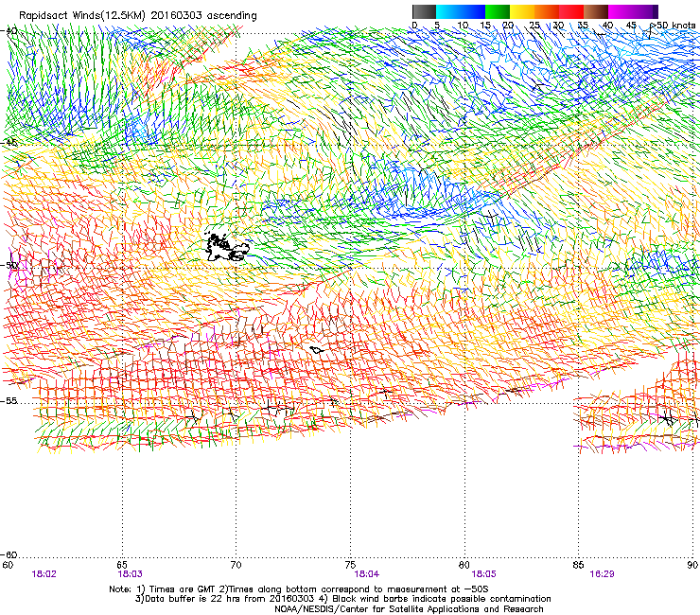
Task: Click the latitude label '-60'
Action: coord(9,554)
